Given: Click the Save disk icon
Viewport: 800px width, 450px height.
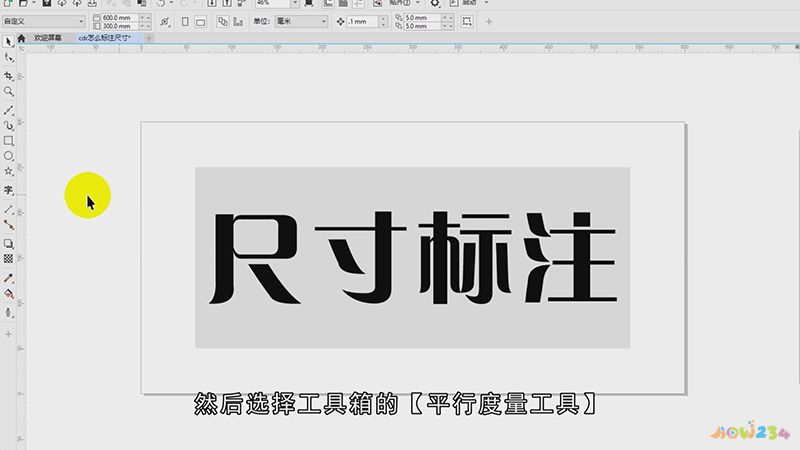Looking at the screenshot, I should tap(46, 3).
